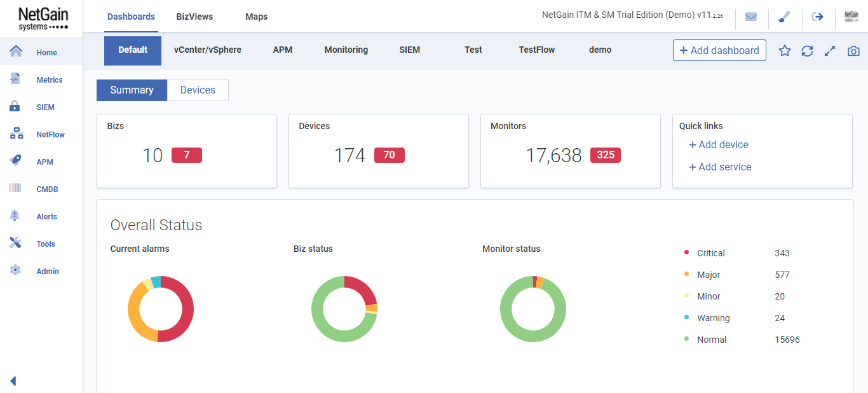Click the NetGain Systems logo
The image size is (868, 393).
[x=43, y=18]
